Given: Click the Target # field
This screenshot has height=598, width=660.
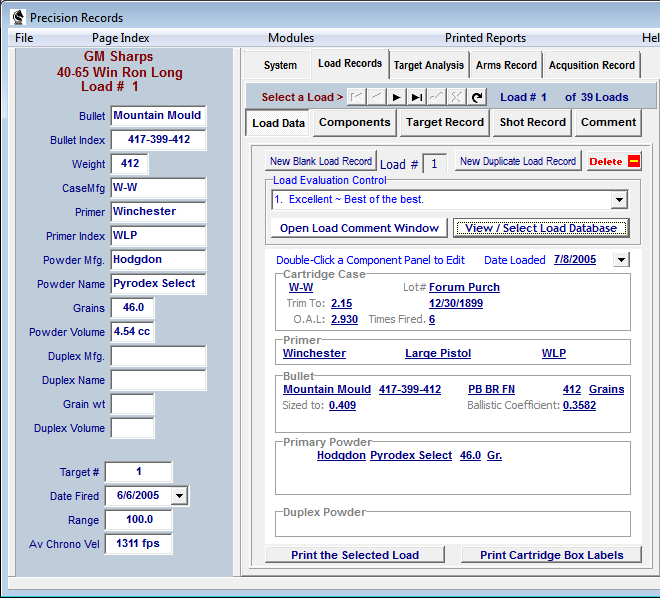Looking at the screenshot, I should click(x=138, y=472).
